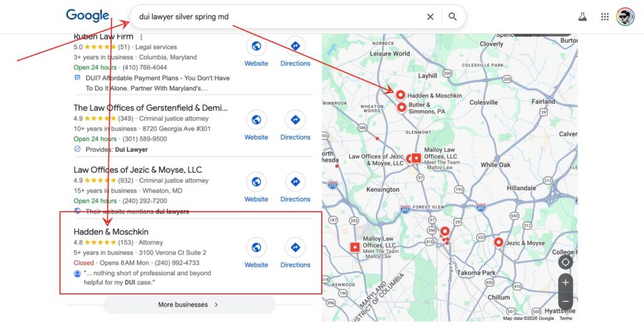Click the magnifying glass search icon
Image resolution: width=644 pixels, height=331 pixels.
click(453, 17)
